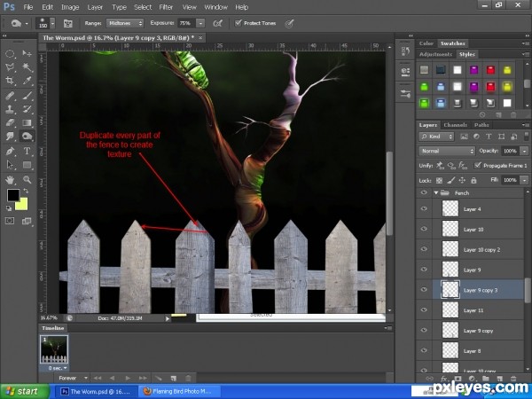Viewport: 532px width, 399px height.
Task: Click the Windows start button
Action: (25, 391)
